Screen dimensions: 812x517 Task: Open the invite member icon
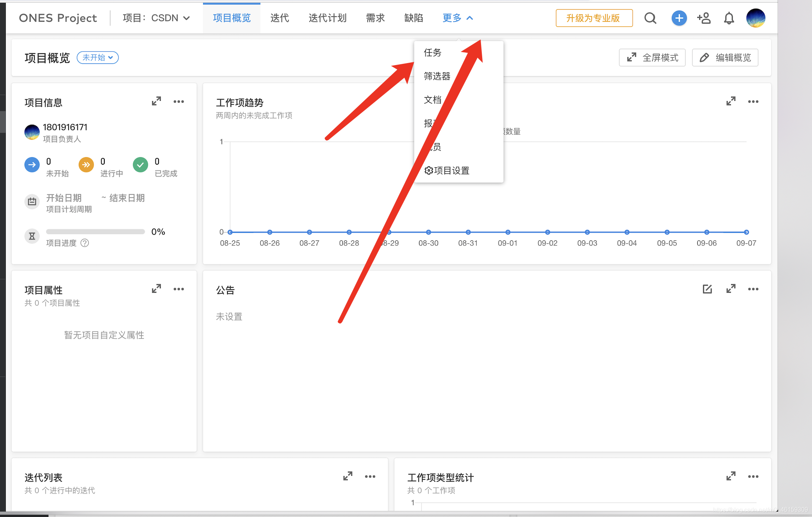point(704,18)
